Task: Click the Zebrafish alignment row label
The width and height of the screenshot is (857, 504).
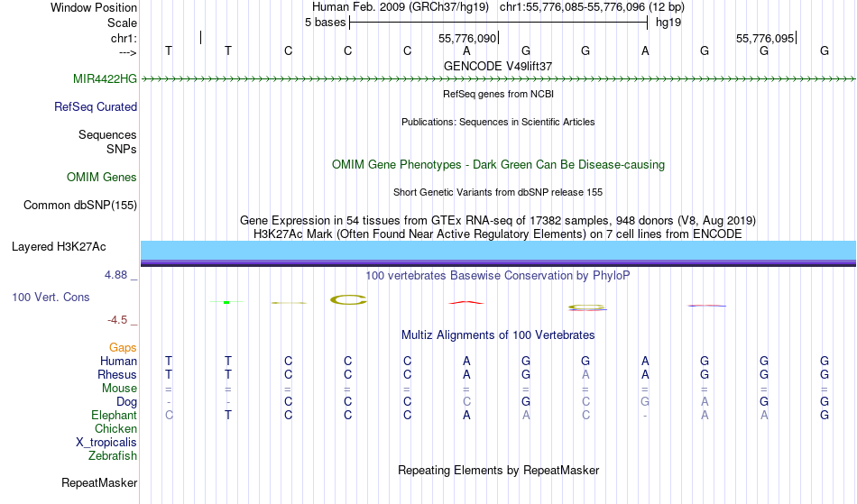Action: 113,455
